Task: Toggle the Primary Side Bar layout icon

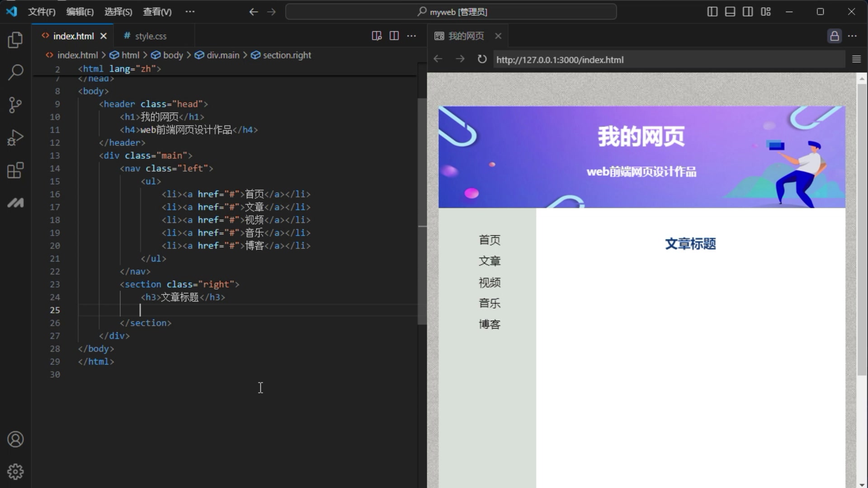Action: [x=712, y=12]
